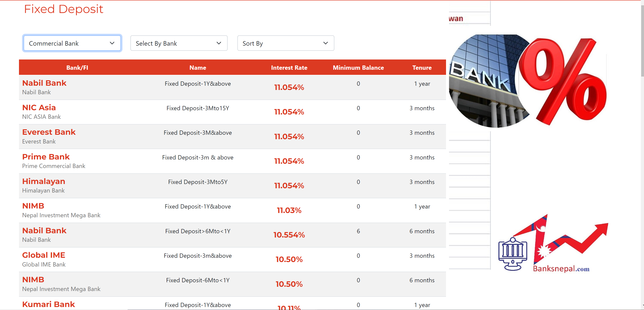Open the Commercial Bank category dropdown
The width and height of the screenshot is (644, 310).
coord(72,43)
